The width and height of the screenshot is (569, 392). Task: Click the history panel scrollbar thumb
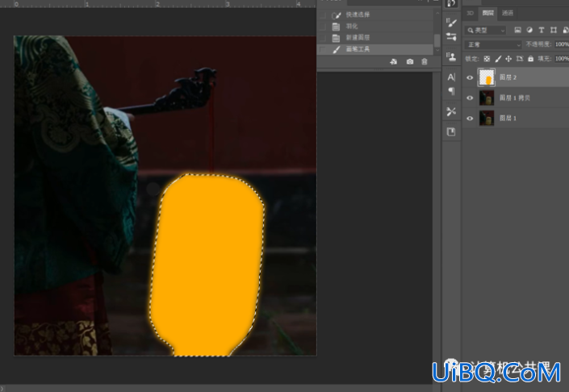tap(437, 40)
